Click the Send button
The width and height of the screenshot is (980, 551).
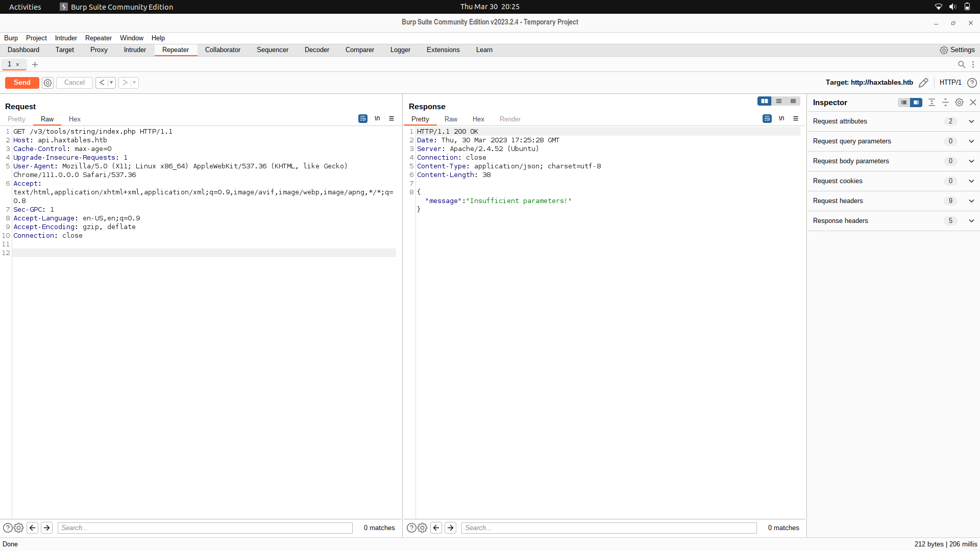pyautogui.click(x=21, y=83)
